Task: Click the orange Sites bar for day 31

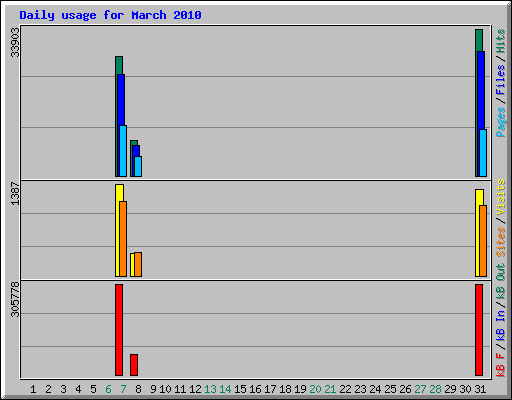Action: (x=483, y=241)
